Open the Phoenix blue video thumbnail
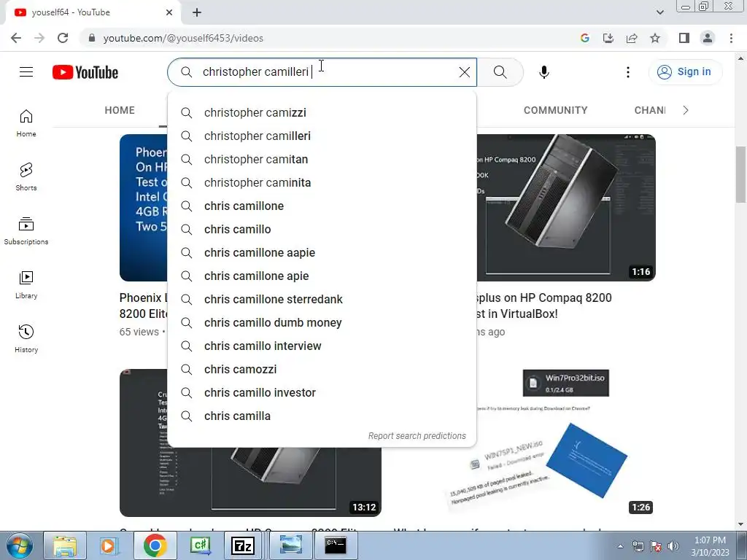The height and width of the screenshot is (560, 747). pos(144,208)
